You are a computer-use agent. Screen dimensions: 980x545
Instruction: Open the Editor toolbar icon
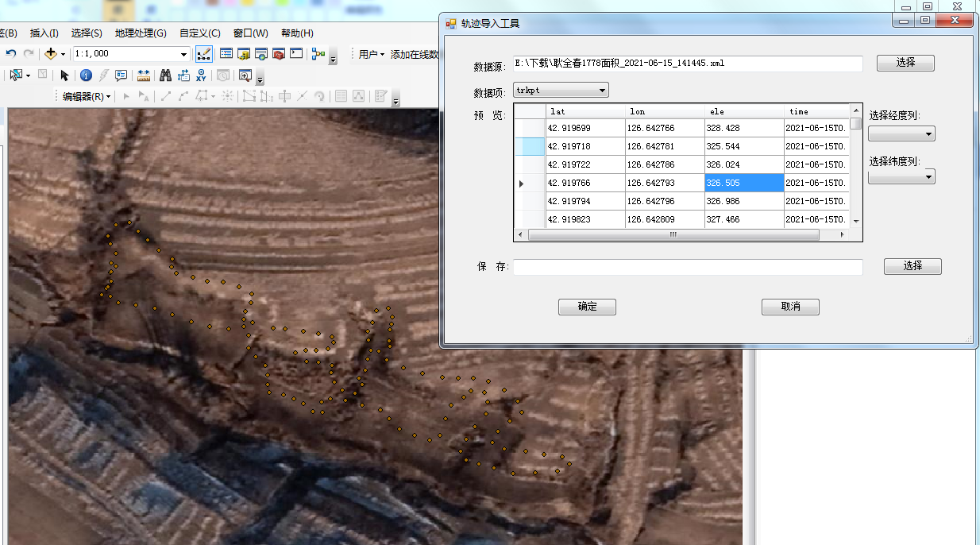(x=204, y=54)
